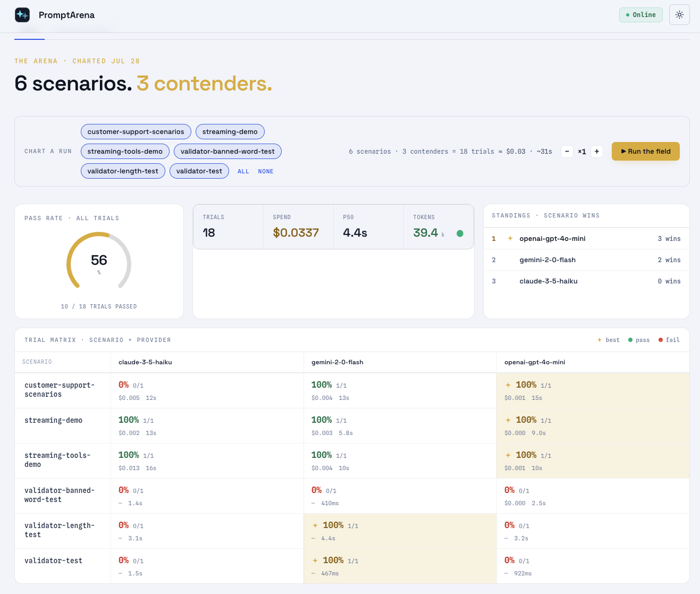Select openai-gpt-4o-mini standings row
Screen dimensions: 700x594
(x=586, y=239)
